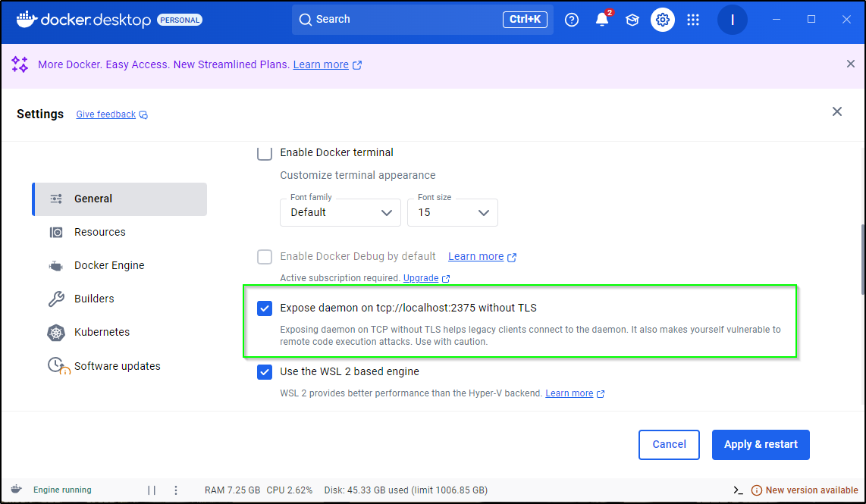Switch to the Docker Engine settings tab

[108, 265]
